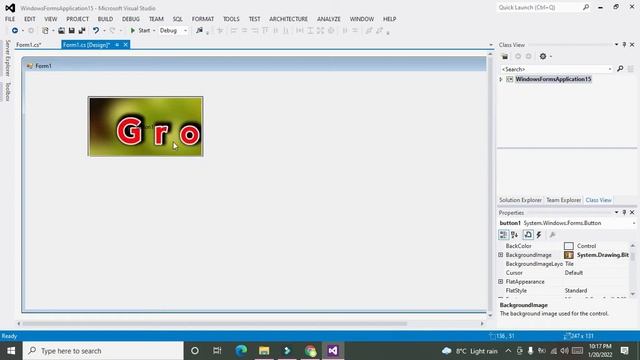
Task: Open the Windows Start menu
Action: click(11, 351)
